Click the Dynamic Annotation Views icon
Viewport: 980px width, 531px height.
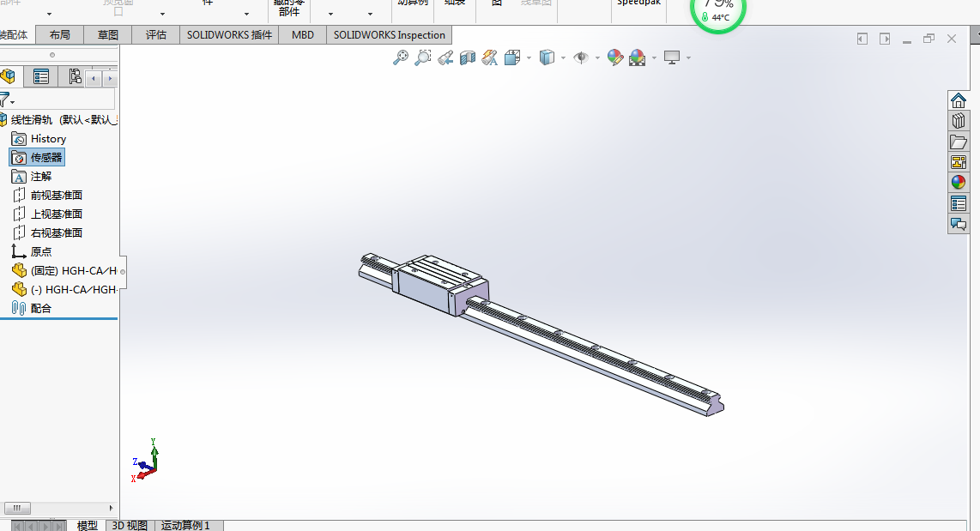490,57
